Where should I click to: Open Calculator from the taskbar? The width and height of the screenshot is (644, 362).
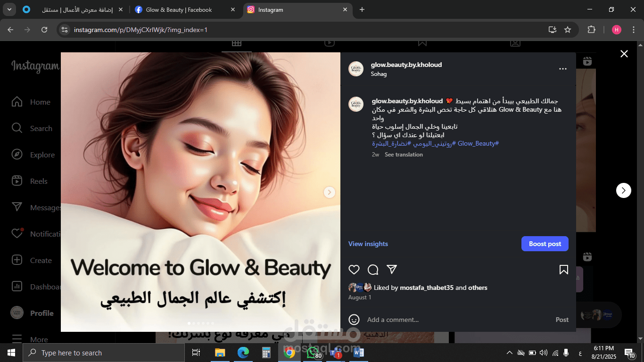(x=266, y=353)
